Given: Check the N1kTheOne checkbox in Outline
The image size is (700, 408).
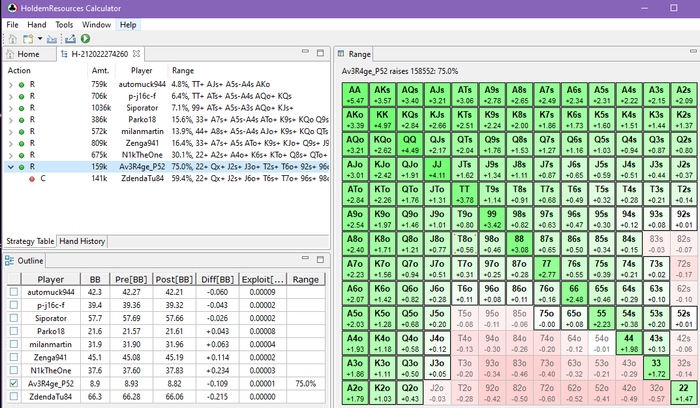Looking at the screenshot, I should click(x=14, y=370).
